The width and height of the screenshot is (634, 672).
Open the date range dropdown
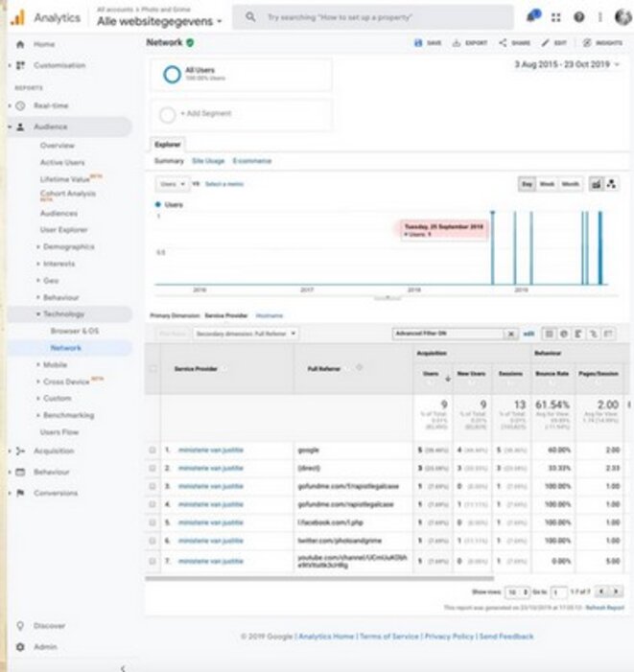567,64
